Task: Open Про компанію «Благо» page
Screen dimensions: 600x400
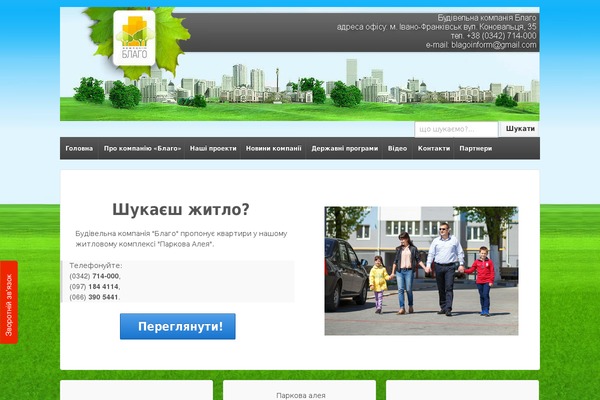Action: [x=142, y=148]
